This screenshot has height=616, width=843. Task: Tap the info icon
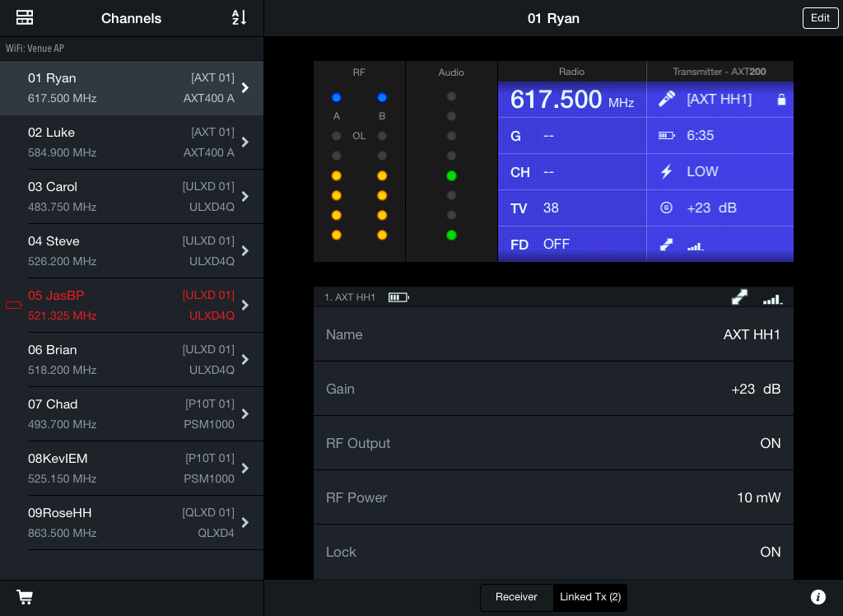817,597
